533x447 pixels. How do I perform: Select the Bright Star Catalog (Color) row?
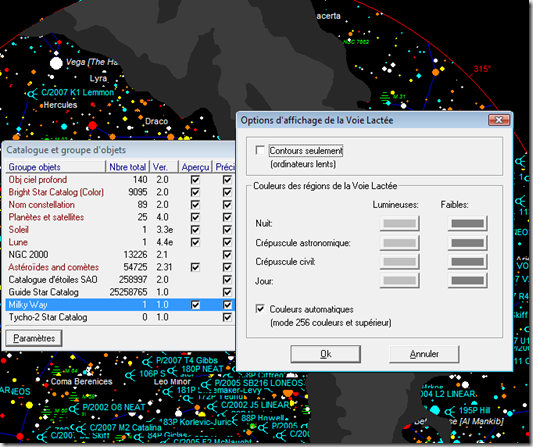(120, 192)
